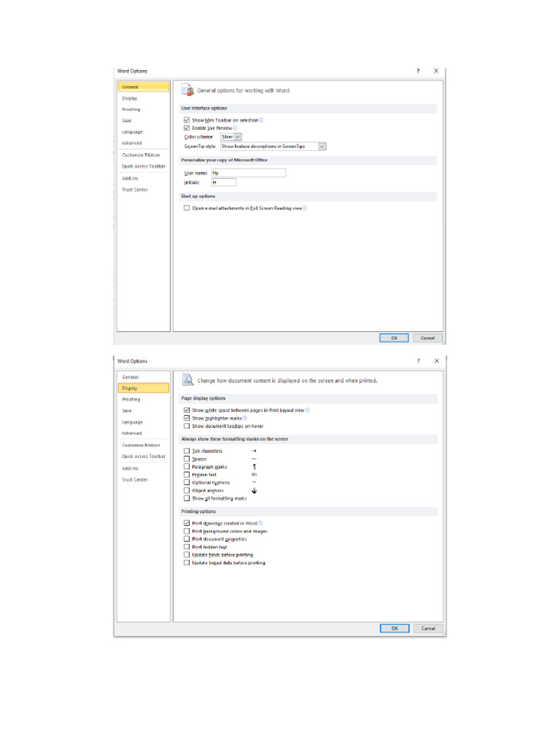This screenshot has height=747, width=560.
Task: Click OK in the top Word Options dialog
Action: coord(394,338)
